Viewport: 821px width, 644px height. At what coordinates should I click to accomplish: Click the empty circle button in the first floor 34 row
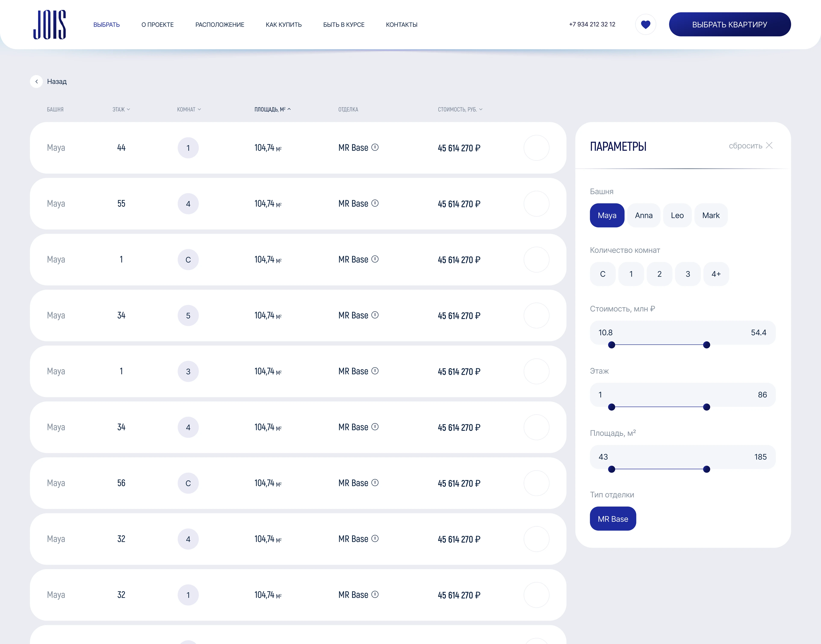pyautogui.click(x=536, y=316)
